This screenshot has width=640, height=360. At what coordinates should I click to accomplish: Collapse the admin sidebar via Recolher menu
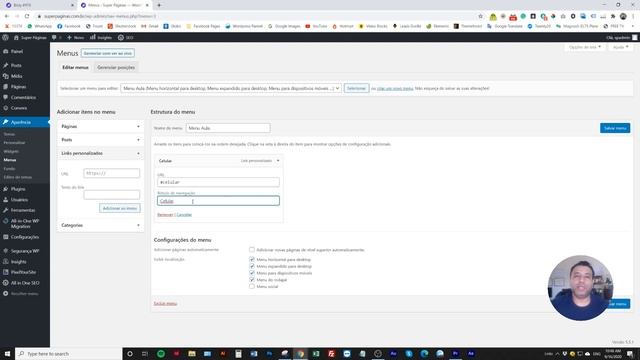(24, 293)
